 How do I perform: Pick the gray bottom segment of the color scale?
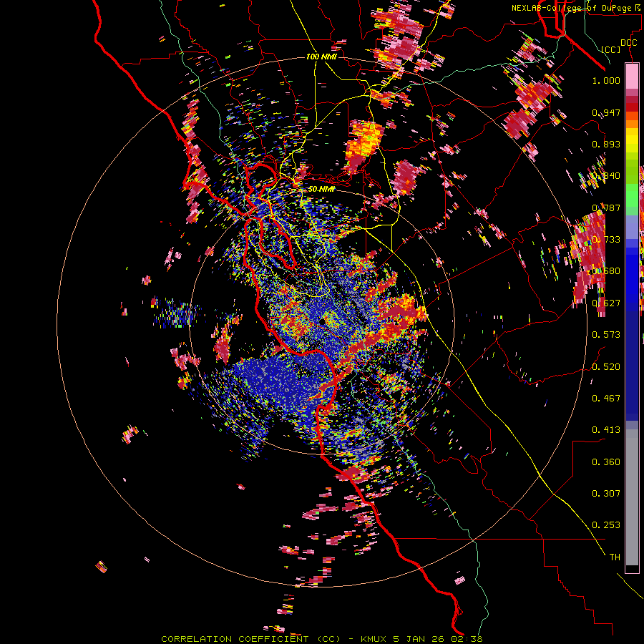(x=632, y=497)
